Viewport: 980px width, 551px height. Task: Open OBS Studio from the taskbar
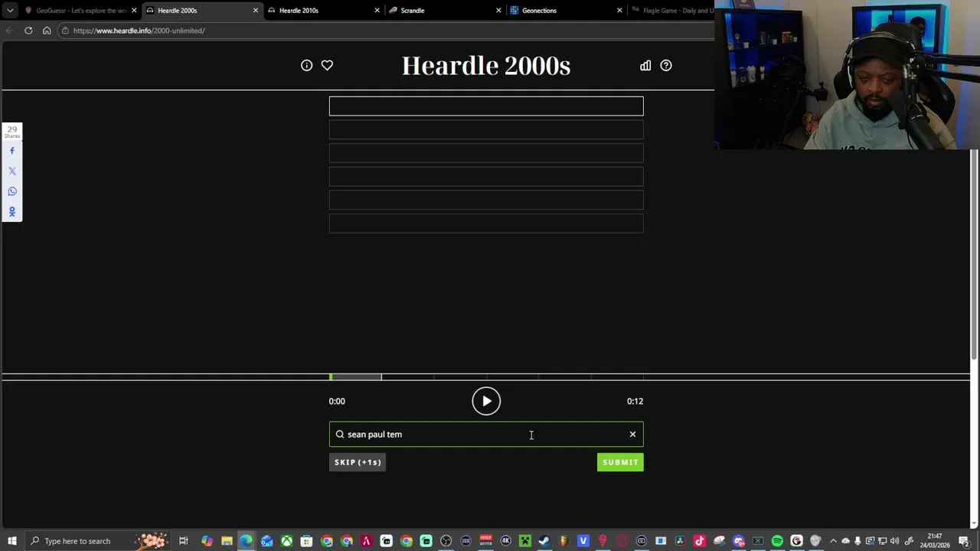coord(446,541)
